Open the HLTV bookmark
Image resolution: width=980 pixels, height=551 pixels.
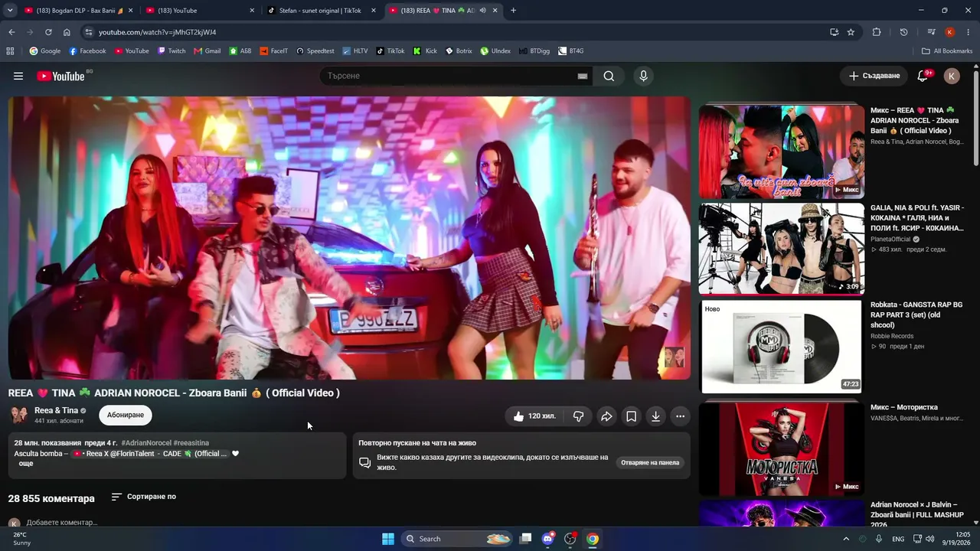[355, 51]
